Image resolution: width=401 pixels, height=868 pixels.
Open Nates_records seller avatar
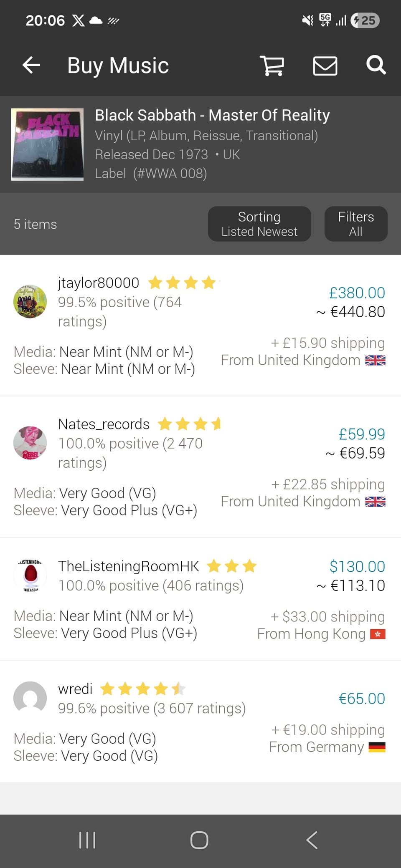(x=30, y=443)
